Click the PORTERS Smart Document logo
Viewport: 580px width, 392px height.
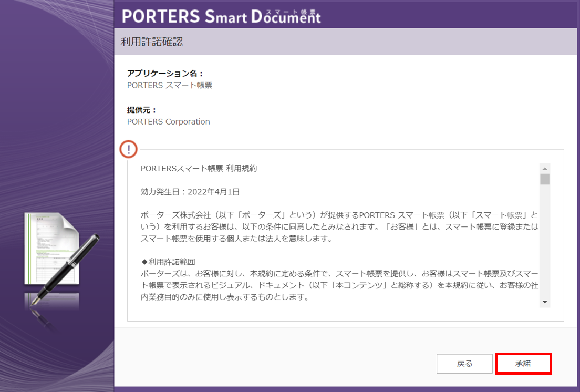(221, 16)
